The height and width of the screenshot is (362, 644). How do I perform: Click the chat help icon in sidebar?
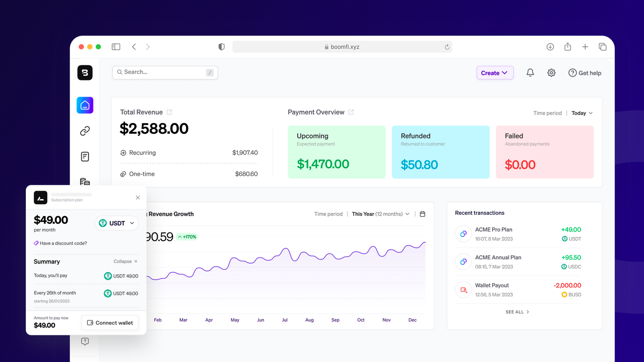click(x=85, y=341)
